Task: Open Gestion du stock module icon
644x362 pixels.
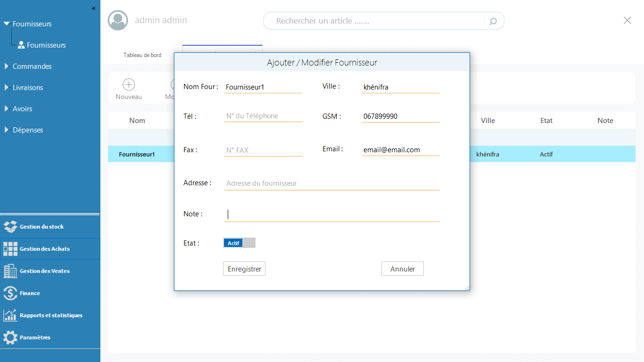Action: (x=10, y=227)
